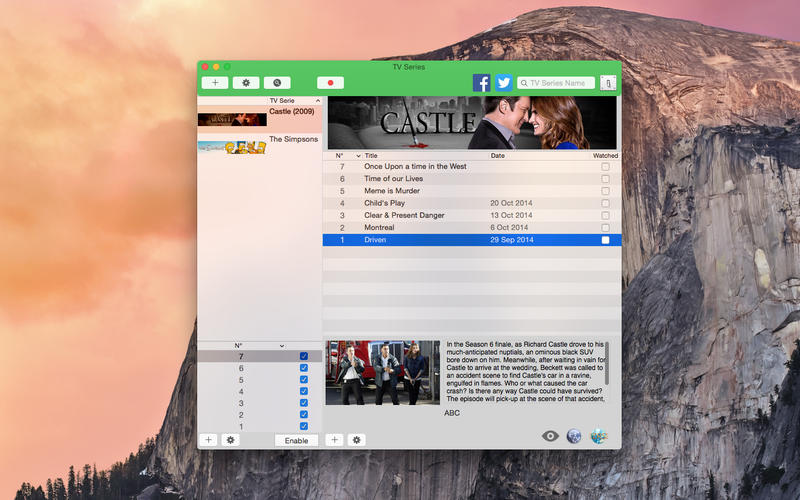Click the Facebook share icon
Screen dimensions: 800x500
pyautogui.click(x=482, y=83)
